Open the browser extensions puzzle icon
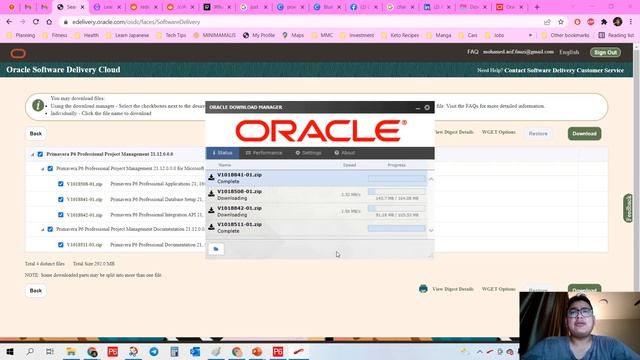Image resolution: width=640 pixels, height=360 pixels. point(604,22)
